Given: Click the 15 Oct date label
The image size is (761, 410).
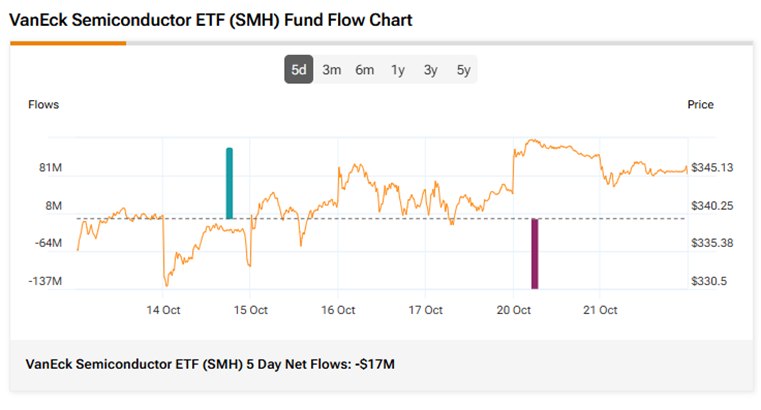Looking at the screenshot, I should pyautogui.click(x=251, y=310).
